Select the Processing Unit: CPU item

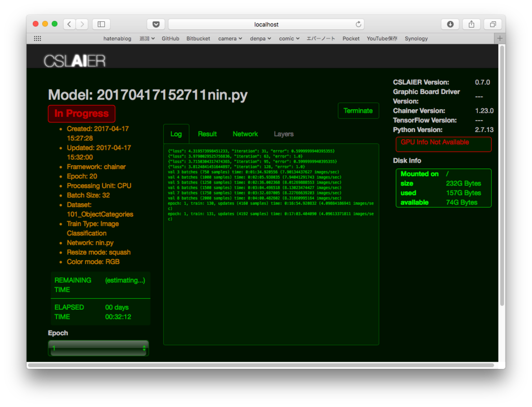click(99, 186)
